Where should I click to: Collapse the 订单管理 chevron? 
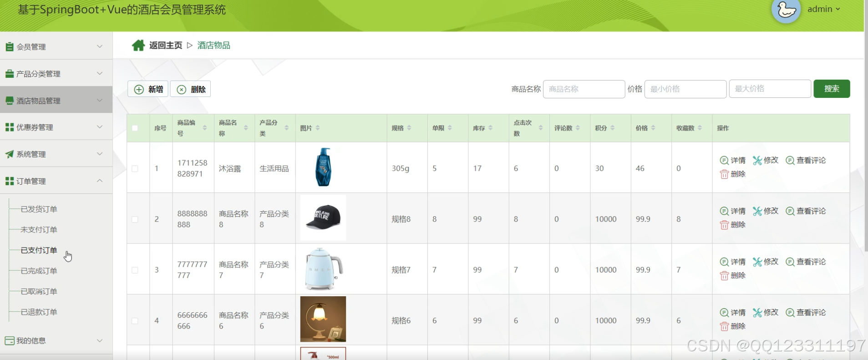pos(100,181)
